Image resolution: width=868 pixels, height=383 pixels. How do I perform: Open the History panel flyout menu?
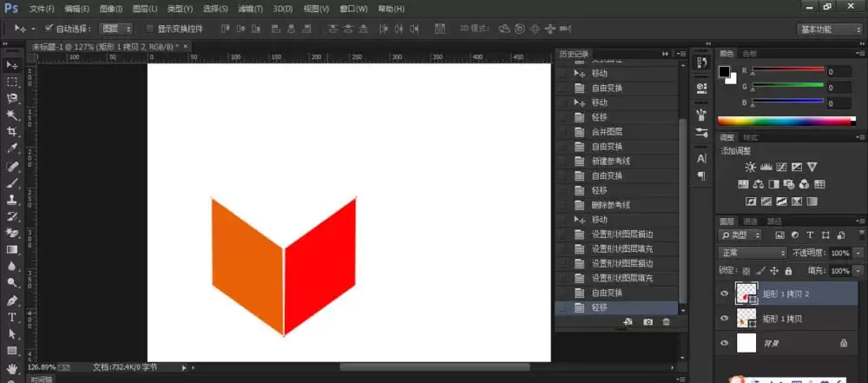click(681, 54)
